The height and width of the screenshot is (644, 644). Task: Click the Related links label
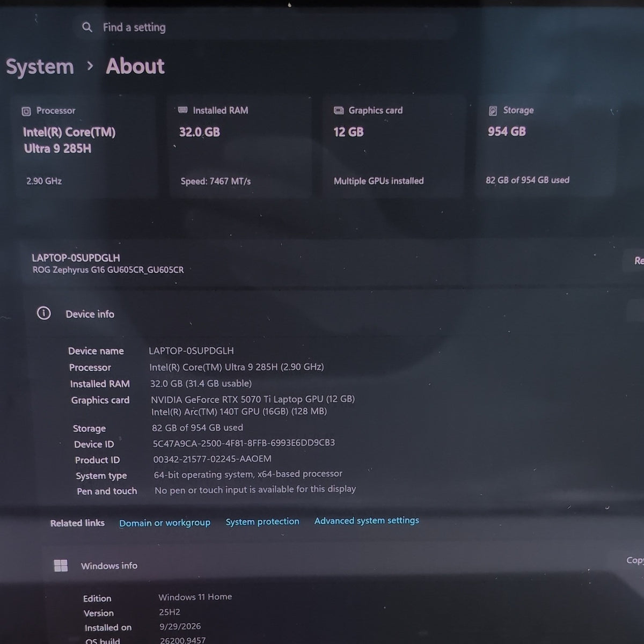pos(77,523)
